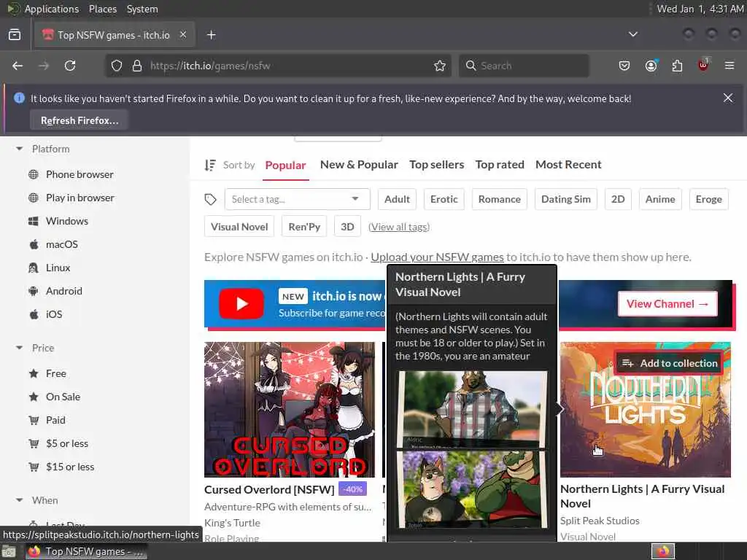
Task: Show games On Sale
Action: (63, 397)
